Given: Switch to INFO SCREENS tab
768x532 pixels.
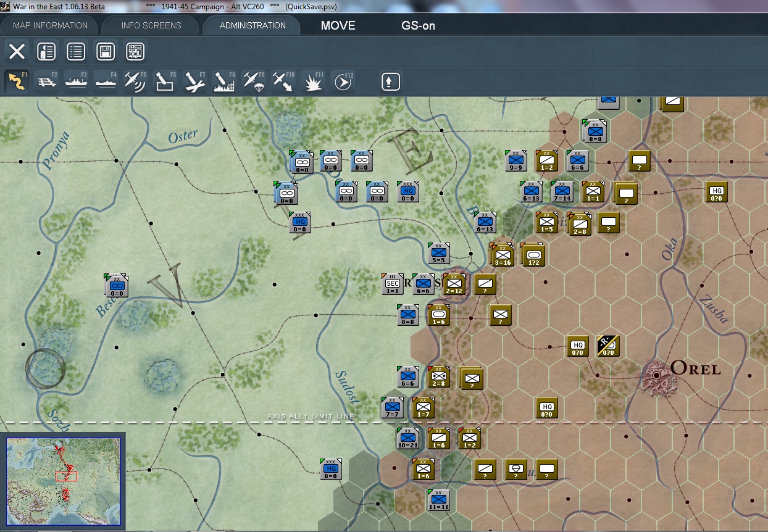Looking at the screenshot, I should coord(151,25).
